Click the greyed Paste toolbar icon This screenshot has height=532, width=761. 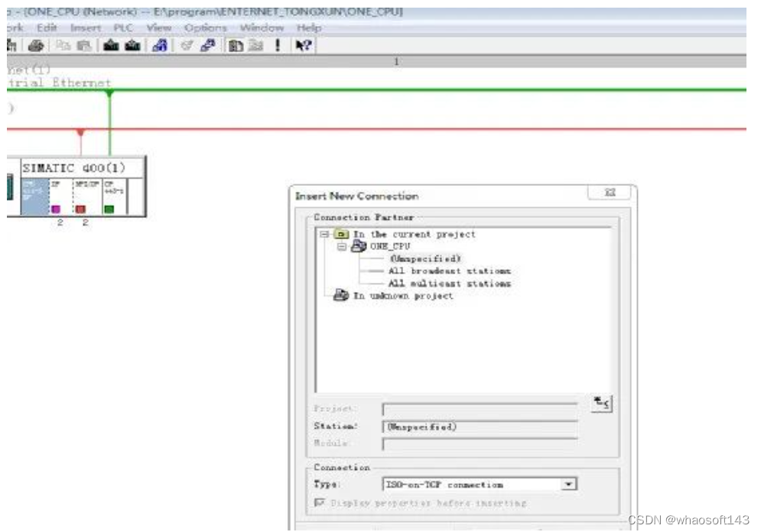point(84,46)
